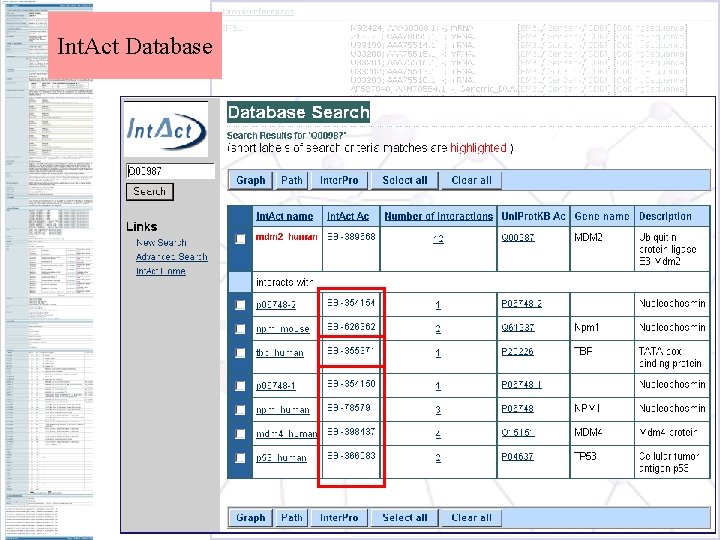
Task: Click the top Select all button
Action: tap(405, 180)
